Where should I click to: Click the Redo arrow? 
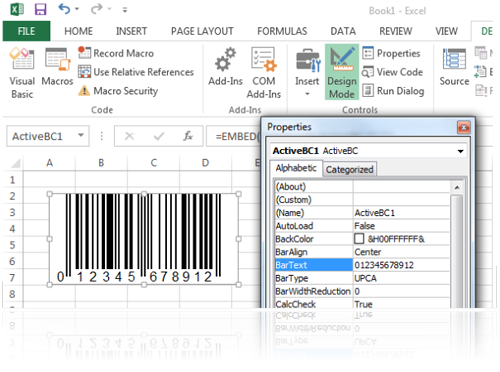point(96,9)
